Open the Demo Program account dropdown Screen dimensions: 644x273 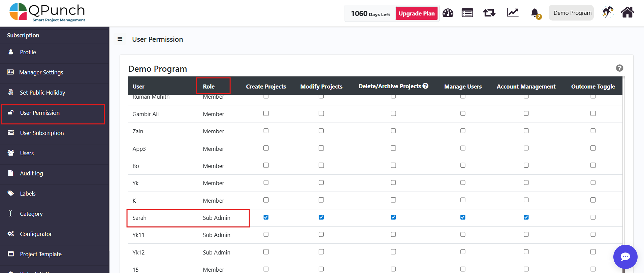pos(572,13)
